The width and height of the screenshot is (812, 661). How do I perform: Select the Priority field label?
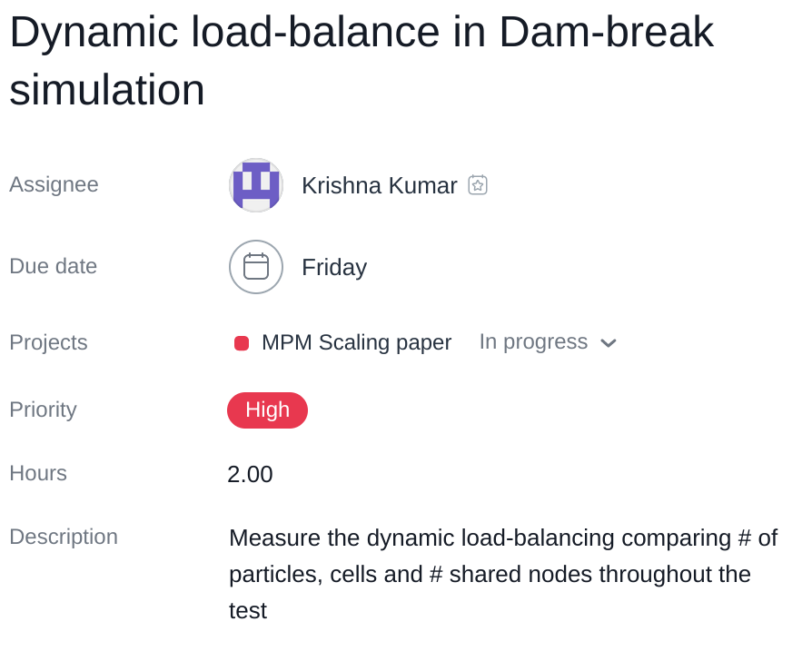pyautogui.click(x=43, y=410)
